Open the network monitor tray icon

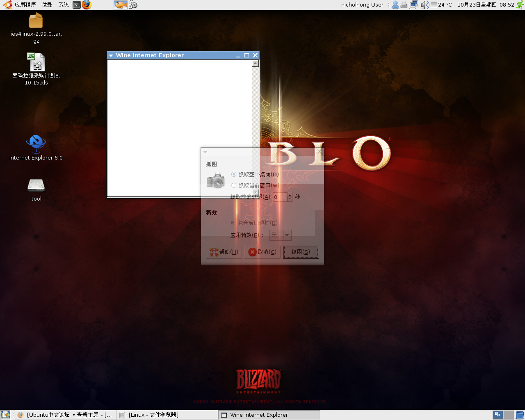[x=414, y=5]
